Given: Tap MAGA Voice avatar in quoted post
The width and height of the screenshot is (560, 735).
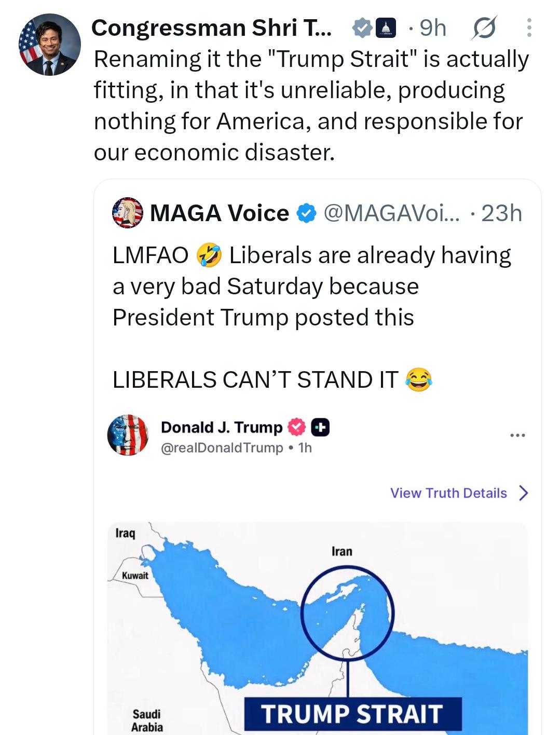Looking at the screenshot, I should [128, 213].
